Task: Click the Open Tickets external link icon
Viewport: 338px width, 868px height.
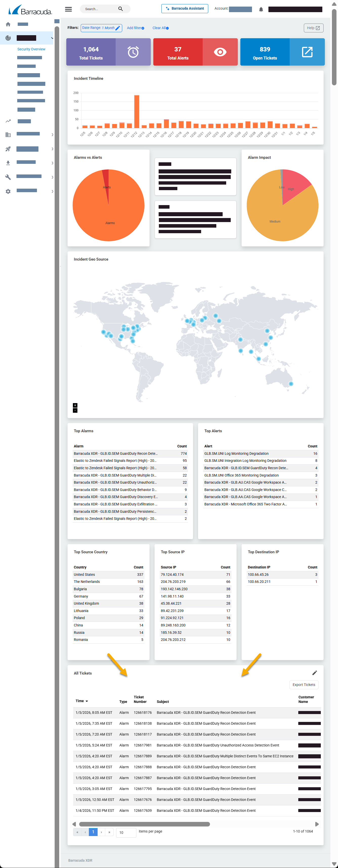Action: (x=307, y=52)
